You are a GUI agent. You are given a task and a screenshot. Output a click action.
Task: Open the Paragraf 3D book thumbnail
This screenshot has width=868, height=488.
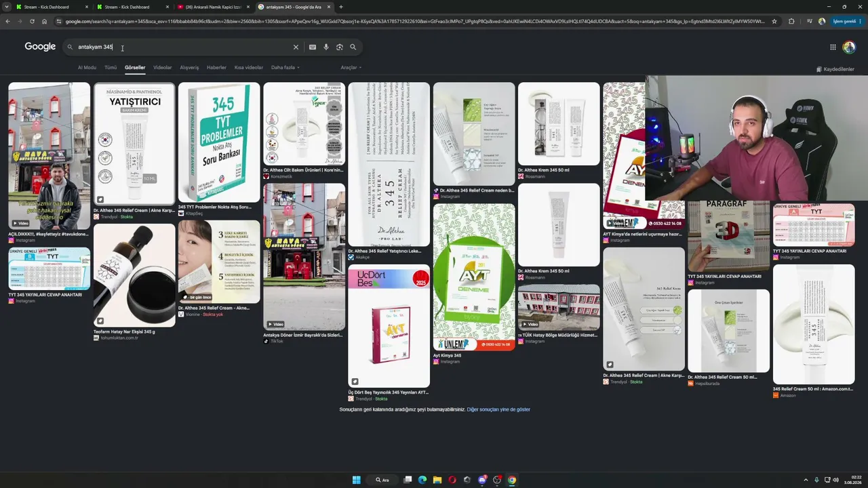[x=729, y=236]
